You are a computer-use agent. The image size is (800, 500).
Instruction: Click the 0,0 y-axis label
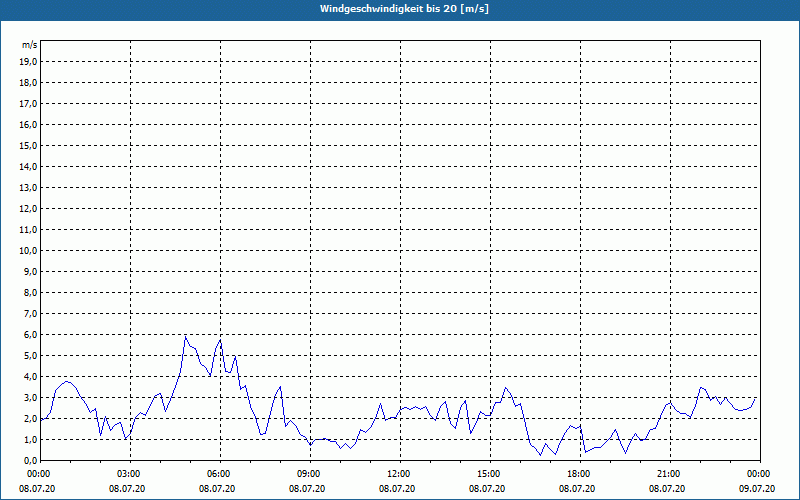[31, 460]
